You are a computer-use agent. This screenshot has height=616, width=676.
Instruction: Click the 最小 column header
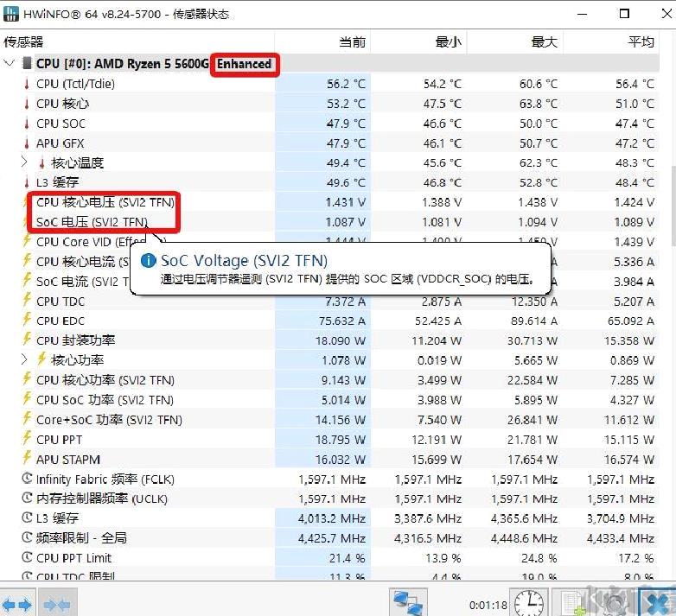click(418, 41)
